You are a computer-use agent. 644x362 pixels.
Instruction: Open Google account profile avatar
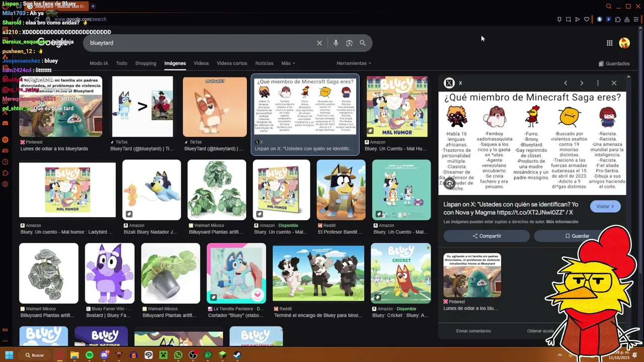click(624, 43)
